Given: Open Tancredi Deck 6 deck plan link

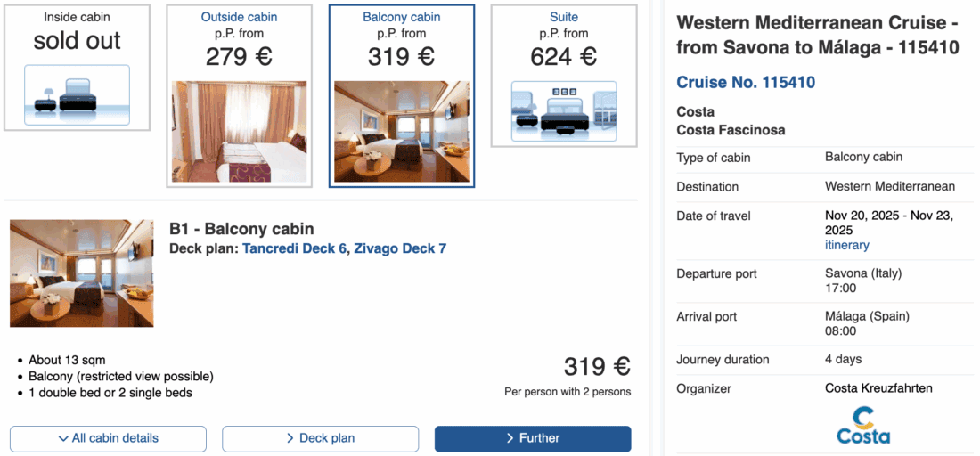Looking at the screenshot, I should point(294,248).
